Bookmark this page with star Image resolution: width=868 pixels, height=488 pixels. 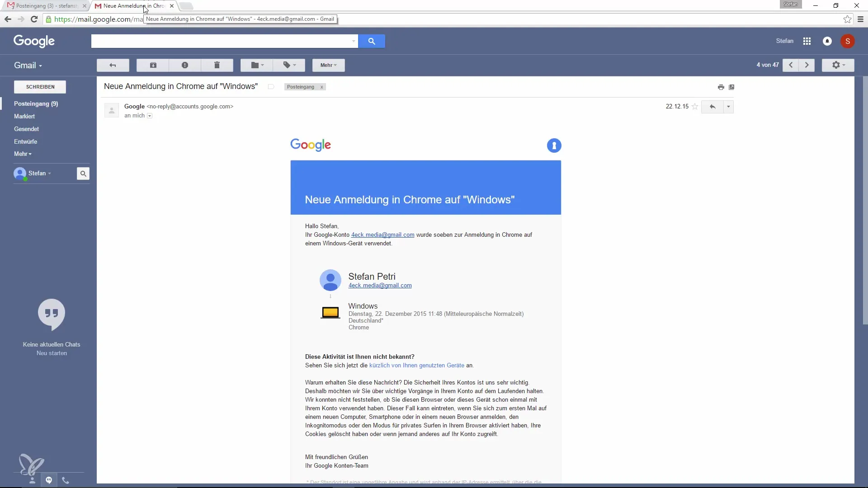(x=847, y=19)
